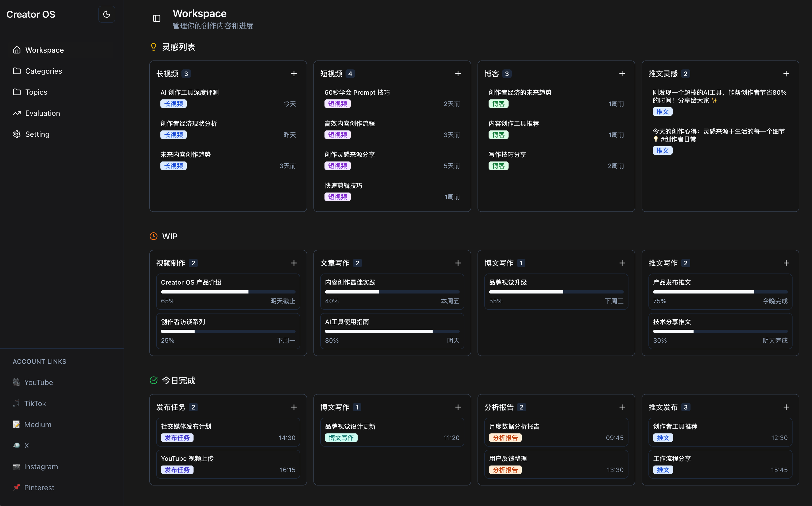The image size is (812, 506).
Task: Click the 创作者访谈系列 progress bar
Action: coord(228,331)
